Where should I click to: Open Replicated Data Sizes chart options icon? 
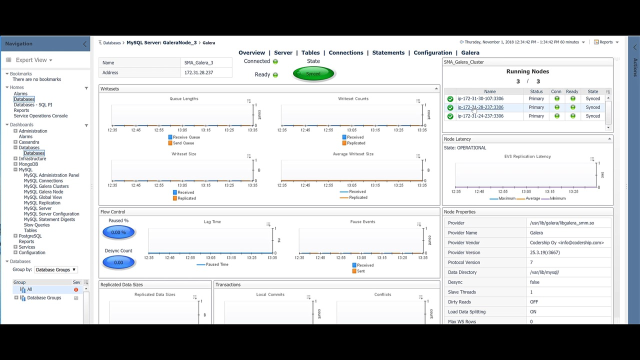195,297
